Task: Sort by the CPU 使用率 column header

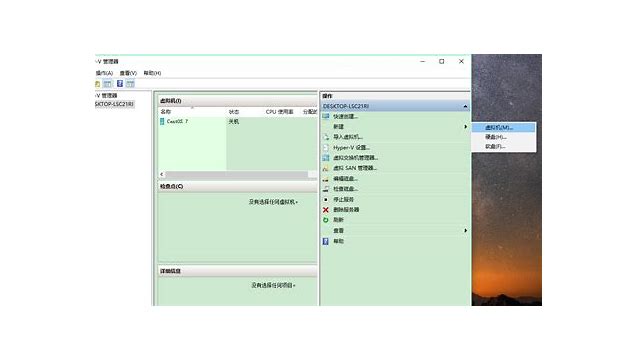Action: (x=280, y=111)
